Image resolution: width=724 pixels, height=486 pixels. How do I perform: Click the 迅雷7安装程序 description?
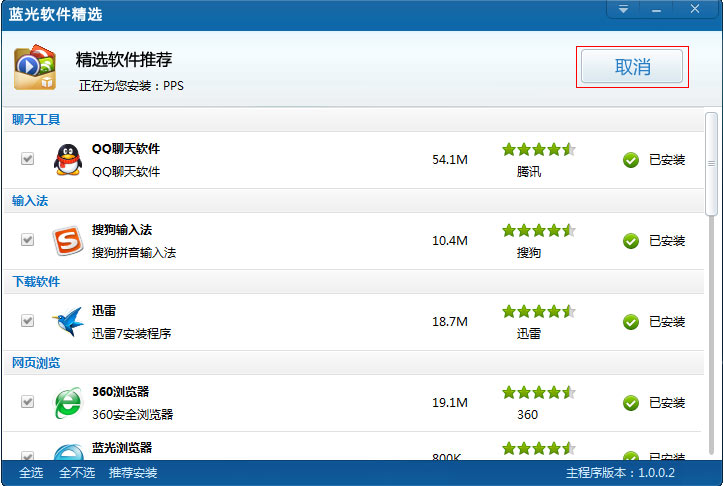[x=132, y=333]
